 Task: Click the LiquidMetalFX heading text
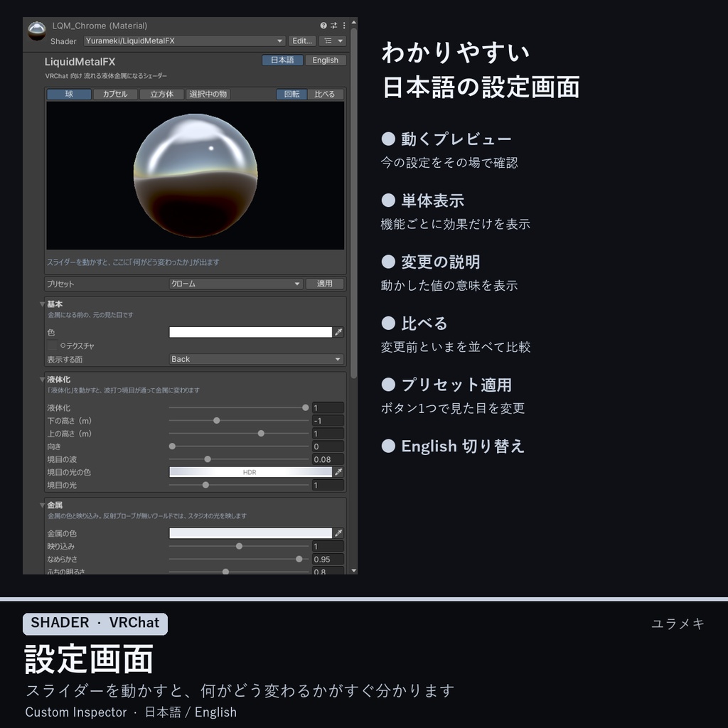click(x=80, y=62)
